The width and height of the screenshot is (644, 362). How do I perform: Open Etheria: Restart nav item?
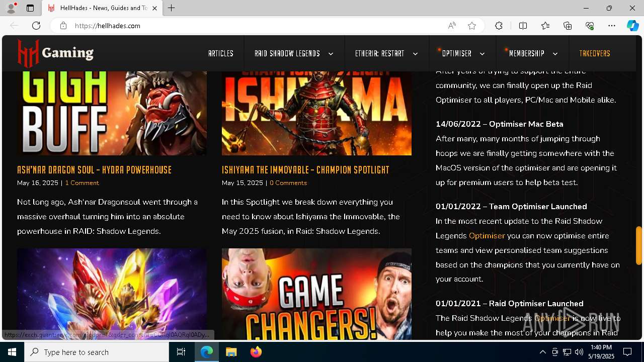380,53
